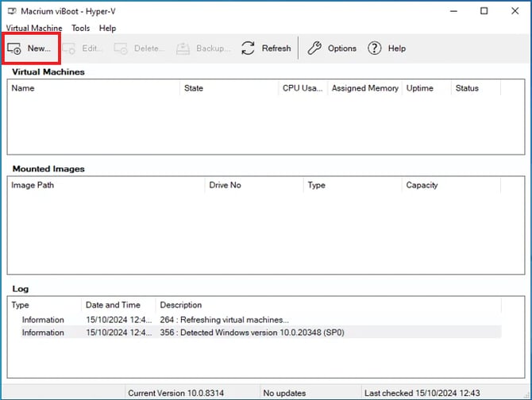The image size is (532, 400).
Task: Click the mounted images Type column header
Action: point(353,185)
